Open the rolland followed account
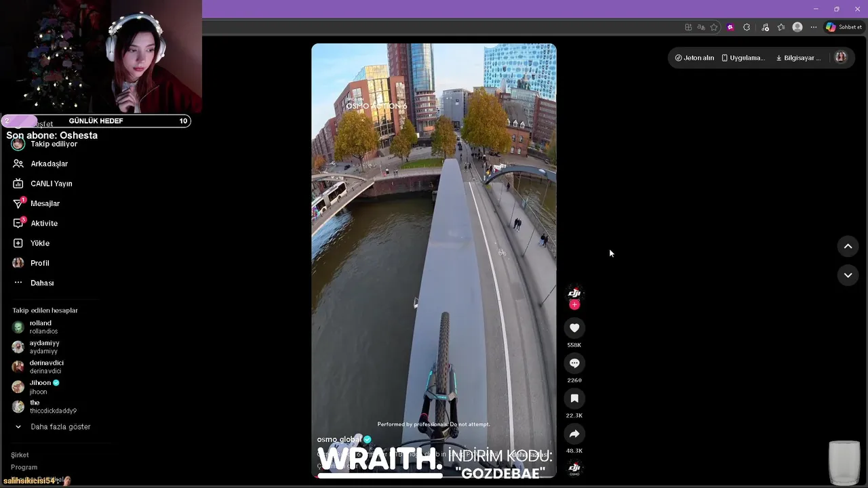The height and width of the screenshot is (488, 868). click(35, 327)
